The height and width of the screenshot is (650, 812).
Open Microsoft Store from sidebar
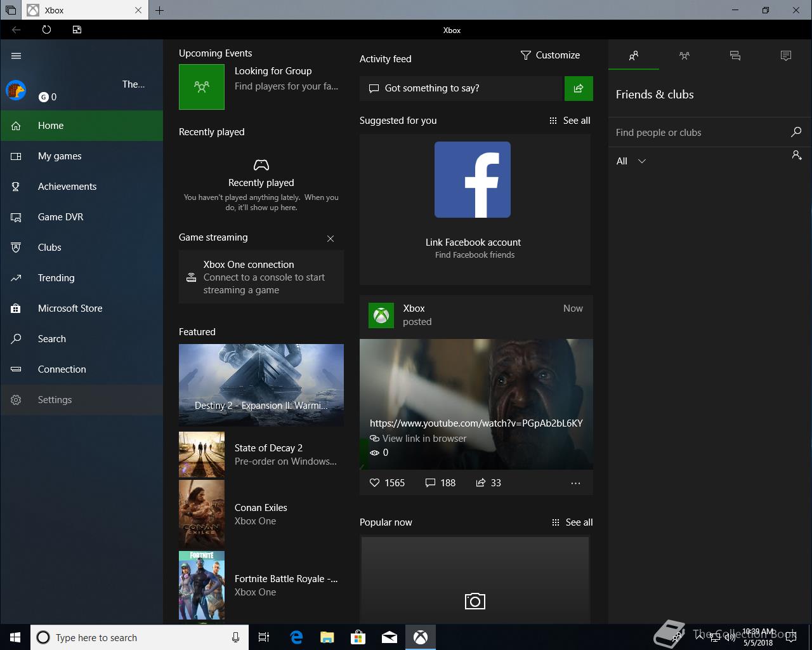tap(82, 308)
